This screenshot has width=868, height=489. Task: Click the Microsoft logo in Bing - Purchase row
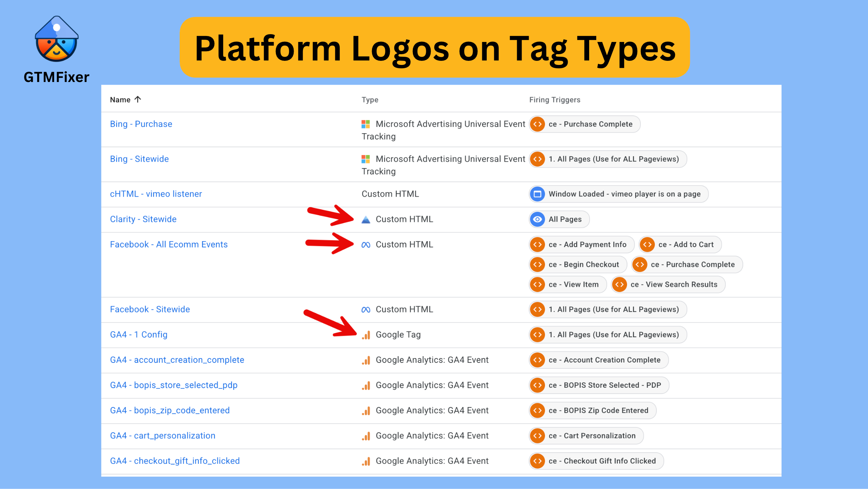coord(366,124)
